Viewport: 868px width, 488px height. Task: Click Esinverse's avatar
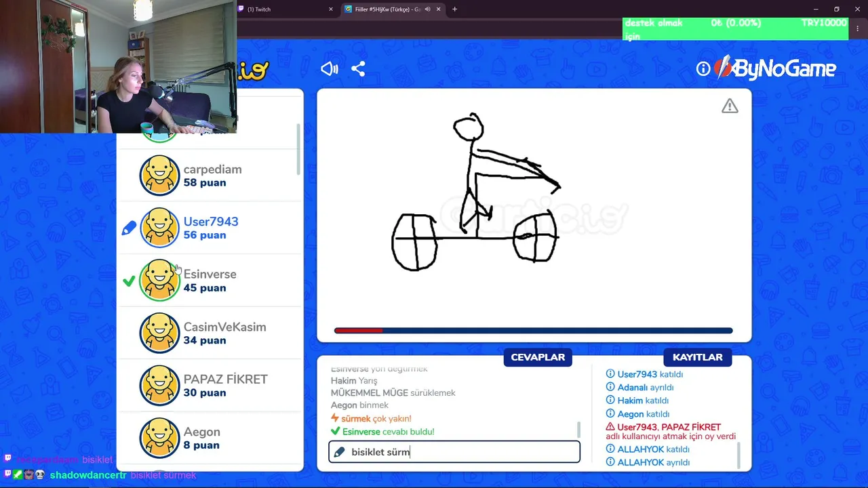point(159,281)
